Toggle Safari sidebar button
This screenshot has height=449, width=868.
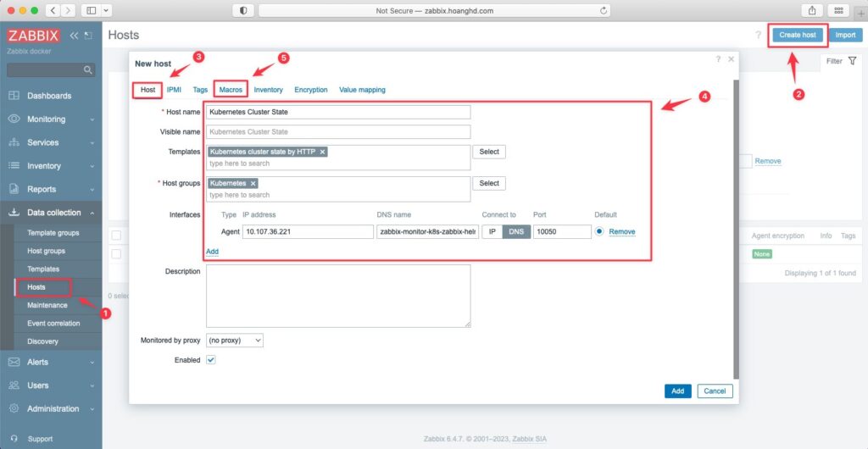pos(92,10)
